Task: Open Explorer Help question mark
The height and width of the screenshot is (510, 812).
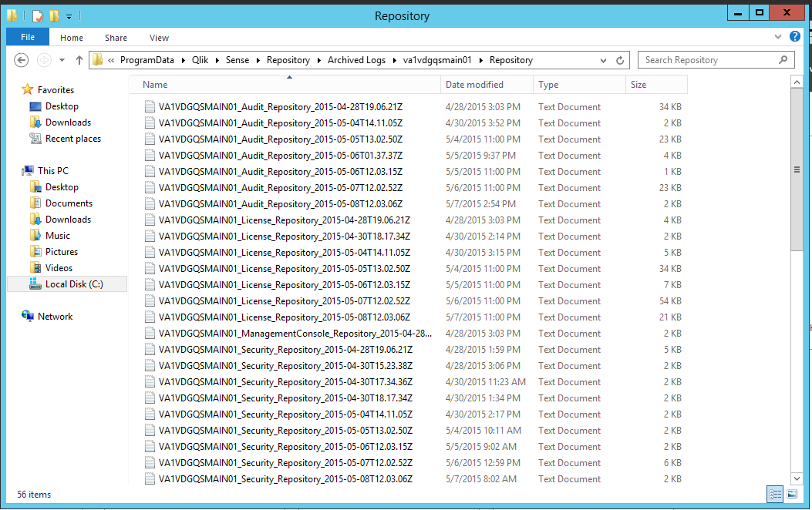Action: (x=795, y=36)
